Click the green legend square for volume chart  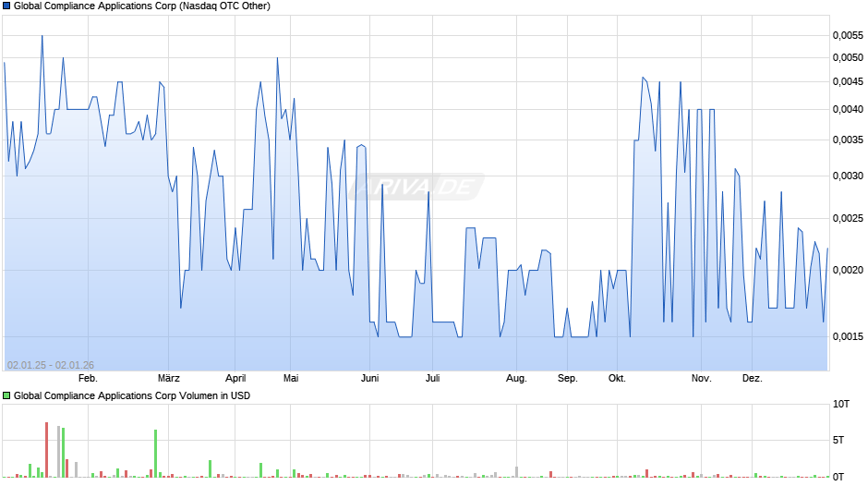point(6,395)
